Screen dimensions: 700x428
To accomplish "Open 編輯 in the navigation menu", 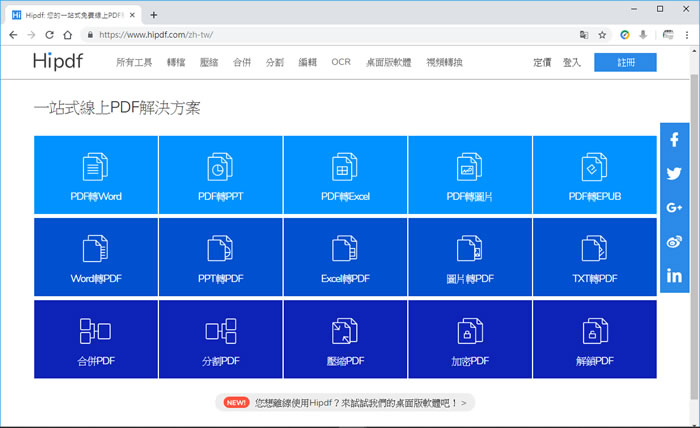I will coord(308,62).
